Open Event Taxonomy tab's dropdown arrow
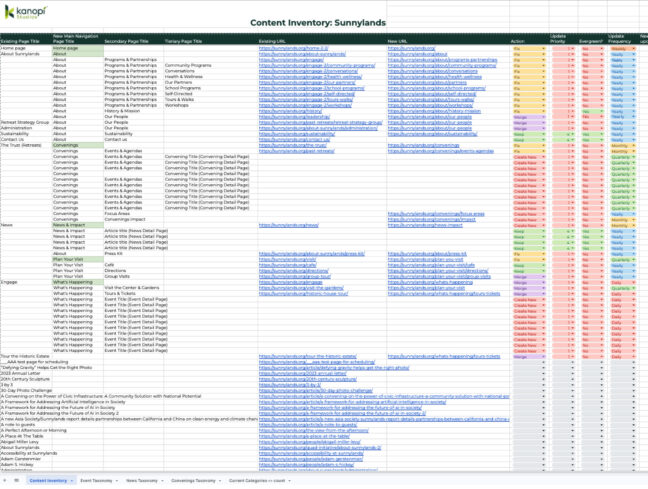Viewport: 648px width, 489px height. (117, 481)
